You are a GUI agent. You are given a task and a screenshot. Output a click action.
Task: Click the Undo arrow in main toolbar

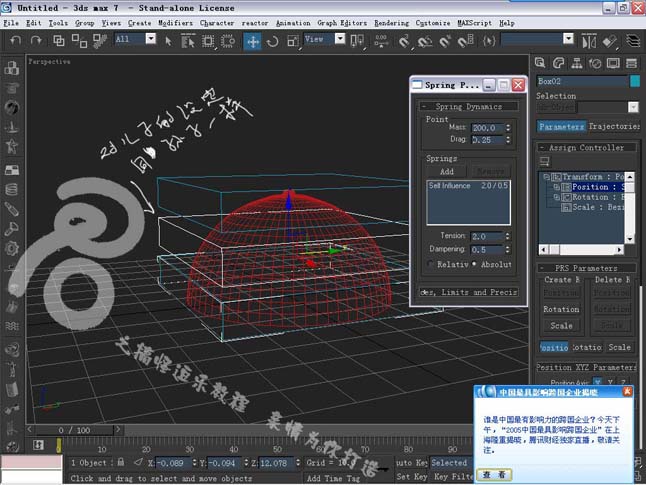click(16, 40)
